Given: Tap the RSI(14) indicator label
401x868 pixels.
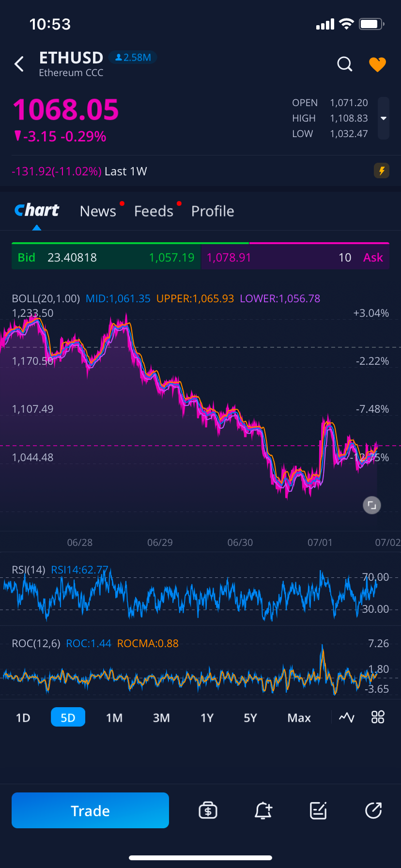Looking at the screenshot, I should pos(28,570).
